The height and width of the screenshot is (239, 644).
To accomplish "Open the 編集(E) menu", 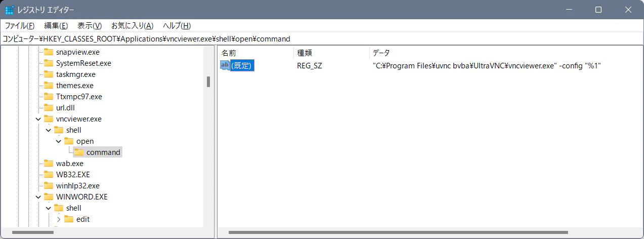I will (x=56, y=26).
